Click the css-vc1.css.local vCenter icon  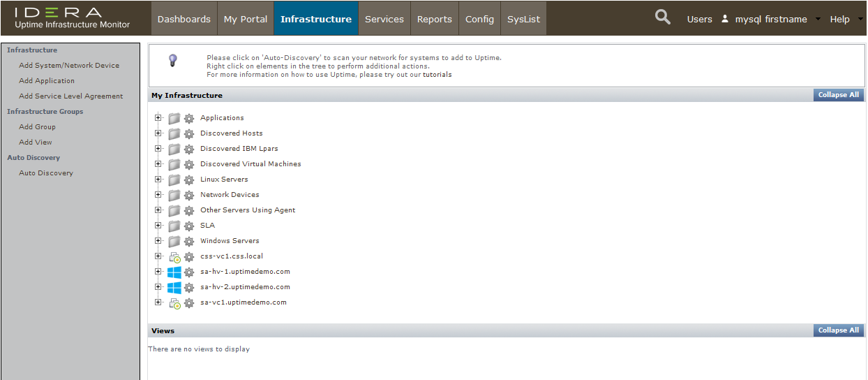click(x=174, y=256)
